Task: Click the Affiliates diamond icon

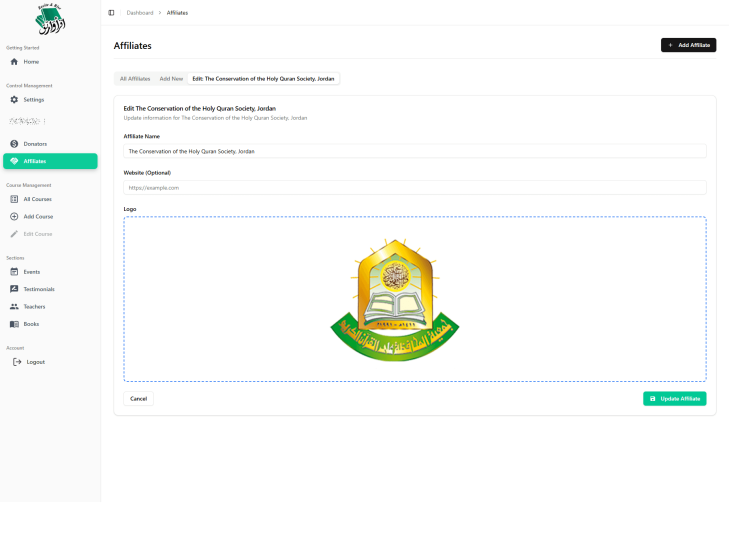Action: click(x=14, y=161)
